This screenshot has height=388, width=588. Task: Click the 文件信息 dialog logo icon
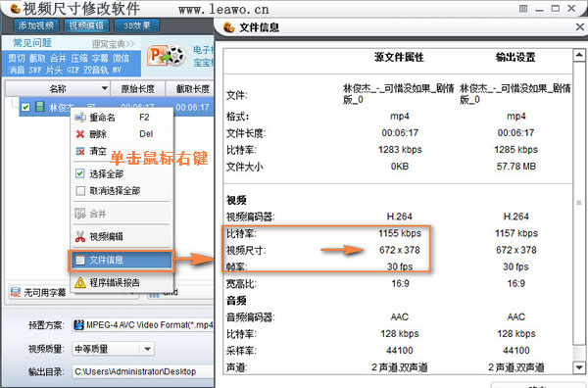point(228,27)
